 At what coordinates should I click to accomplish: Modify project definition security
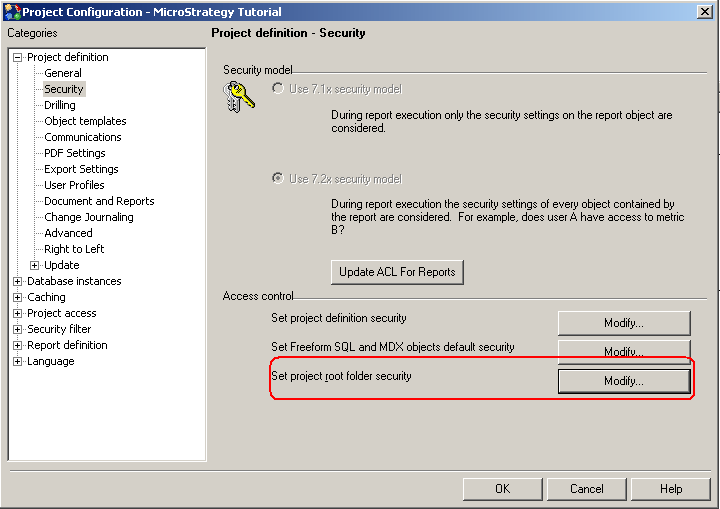(624, 323)
